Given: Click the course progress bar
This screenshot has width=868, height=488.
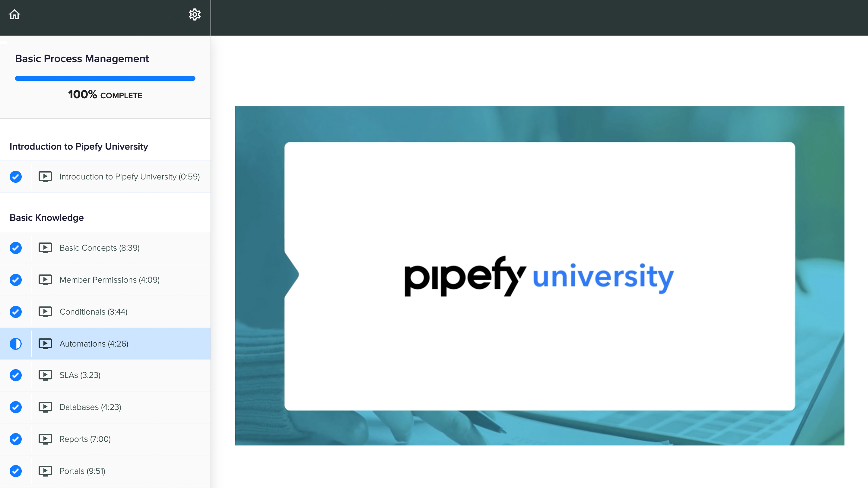Looking at the screenshot, I should click(x=105, y=78).
